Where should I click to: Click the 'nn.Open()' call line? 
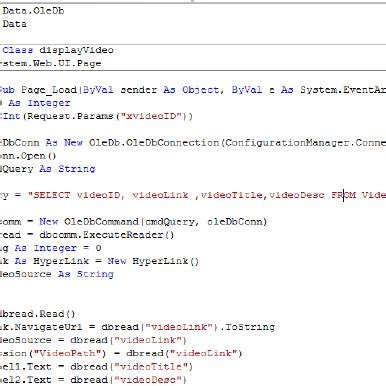[28, 156]
